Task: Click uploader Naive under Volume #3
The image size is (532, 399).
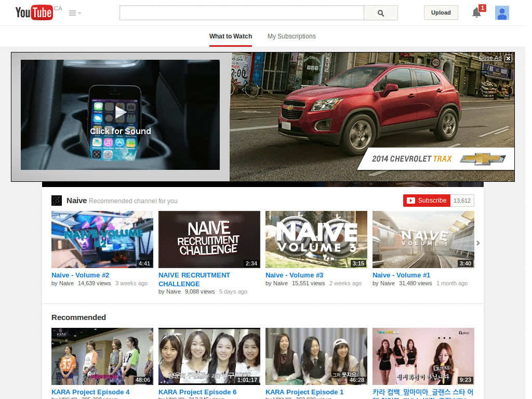Action: (281, 283)
